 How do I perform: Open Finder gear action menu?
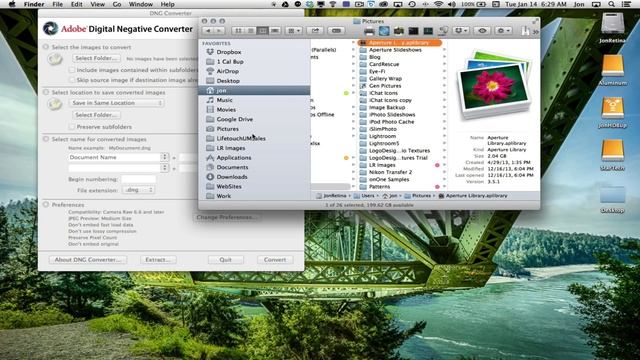(x=502, y=31)
